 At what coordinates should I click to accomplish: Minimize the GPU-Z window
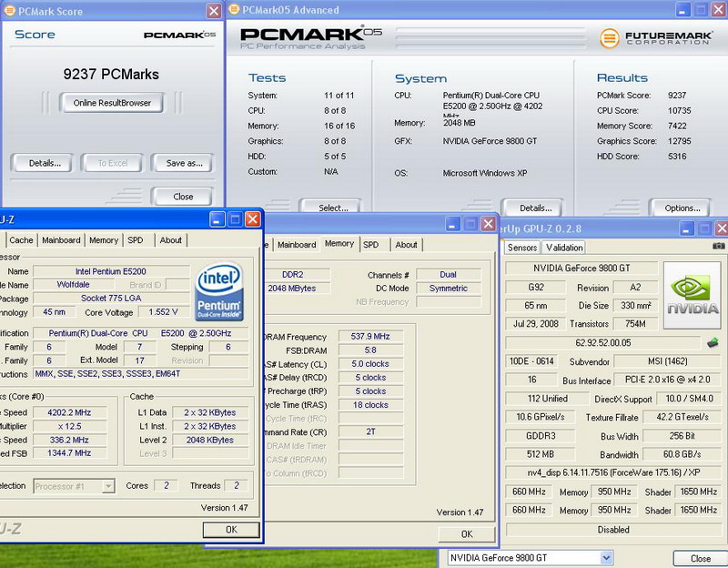[x=687, y=228]
